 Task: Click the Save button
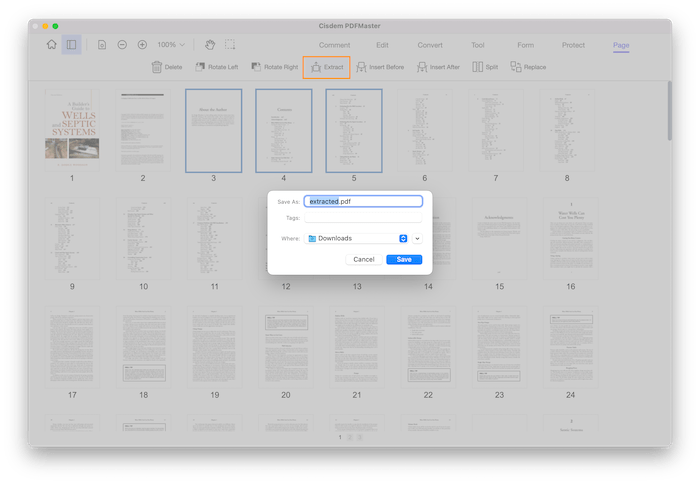[404, 259]
